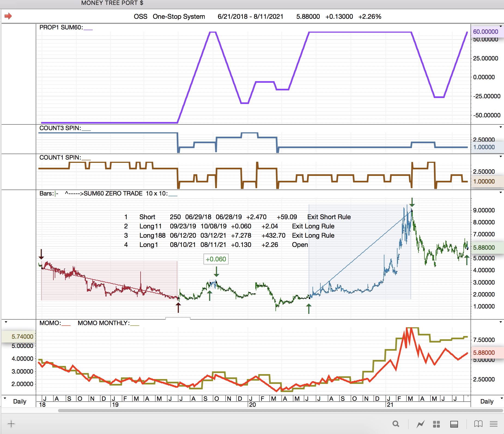Open the COUNT1 SPIN pane menu triangle
This screenshot has height=434, width=504.
coord(501,157)
